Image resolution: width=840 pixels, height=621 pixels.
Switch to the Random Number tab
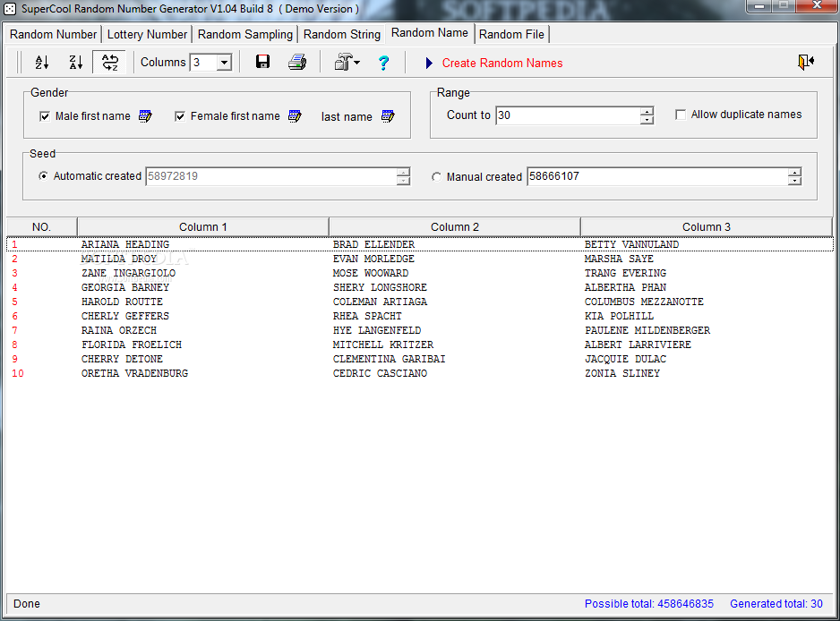point(53,34)
